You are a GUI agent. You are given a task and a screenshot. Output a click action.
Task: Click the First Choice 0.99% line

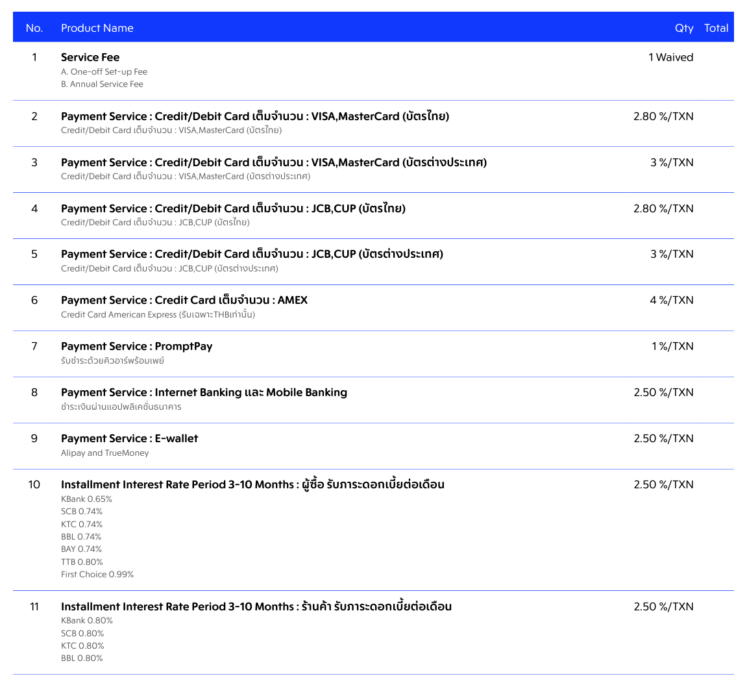click(x=97, y=575)
